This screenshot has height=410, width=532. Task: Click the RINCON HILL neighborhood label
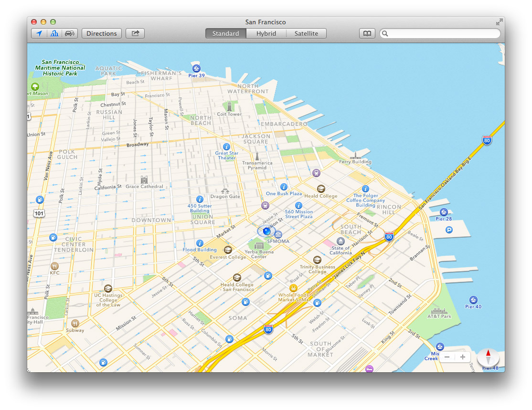[389, 210]
